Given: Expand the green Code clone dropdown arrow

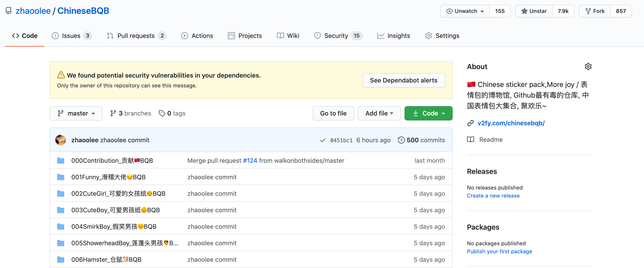Looking at the screenshot, I should 444,113.
